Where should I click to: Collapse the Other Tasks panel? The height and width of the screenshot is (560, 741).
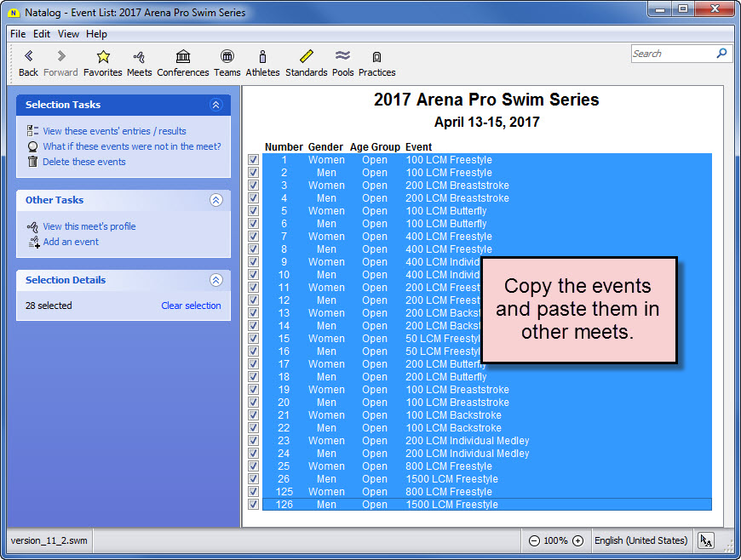point(215,200)
